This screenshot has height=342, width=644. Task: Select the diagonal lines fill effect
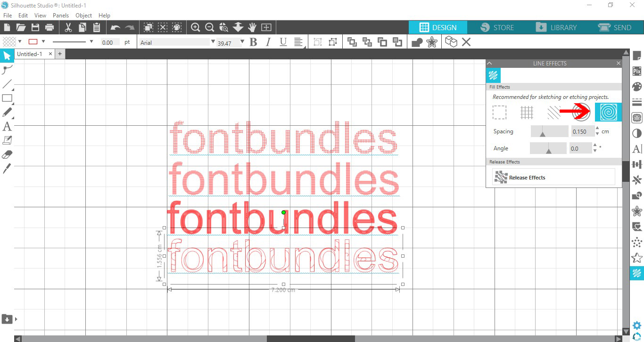553,112
